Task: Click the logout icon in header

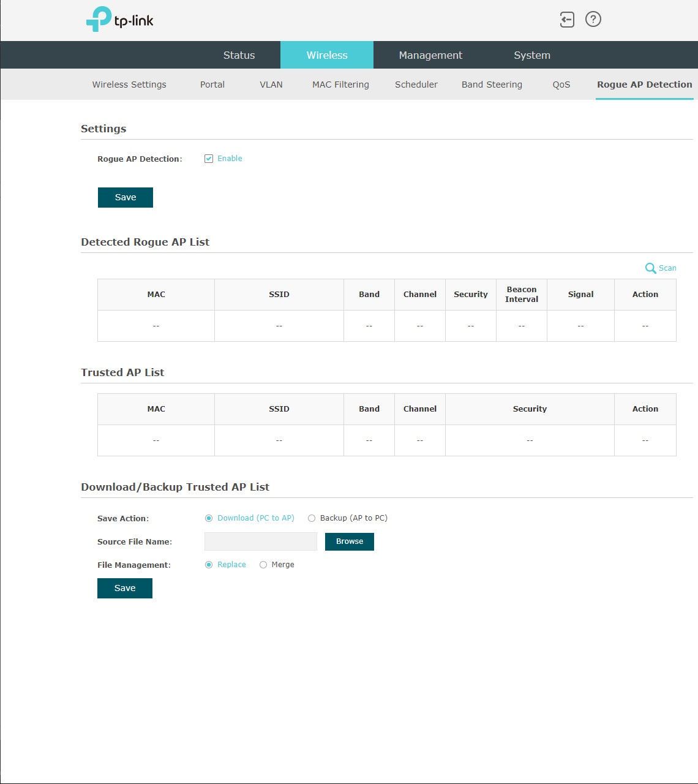Action: pos(567,20)
